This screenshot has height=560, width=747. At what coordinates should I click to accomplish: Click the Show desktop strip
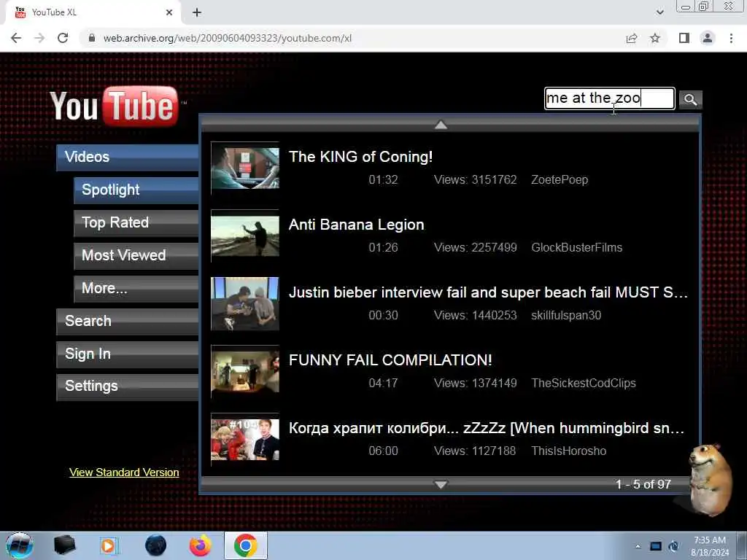[742, 545]
